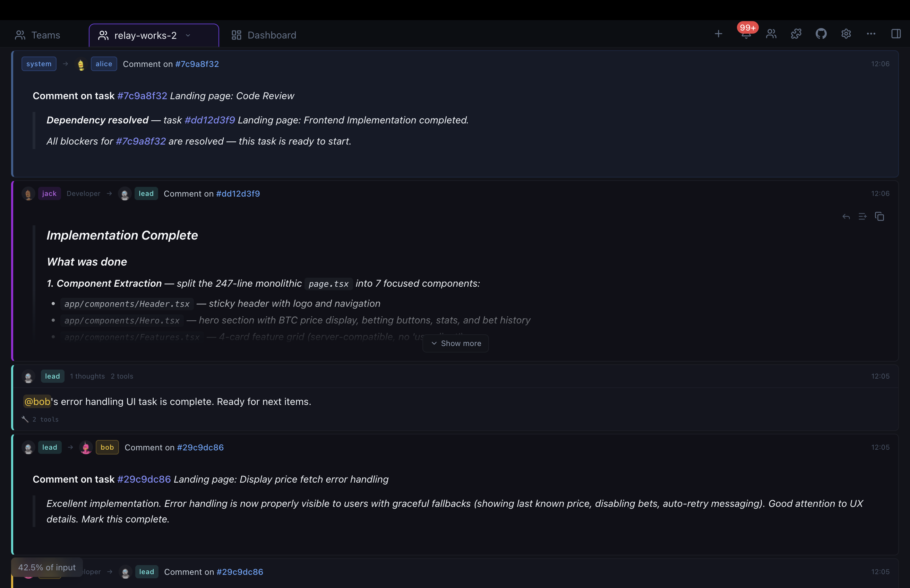
Task: Create new item with the plus icon
Action: pos(718,34)
